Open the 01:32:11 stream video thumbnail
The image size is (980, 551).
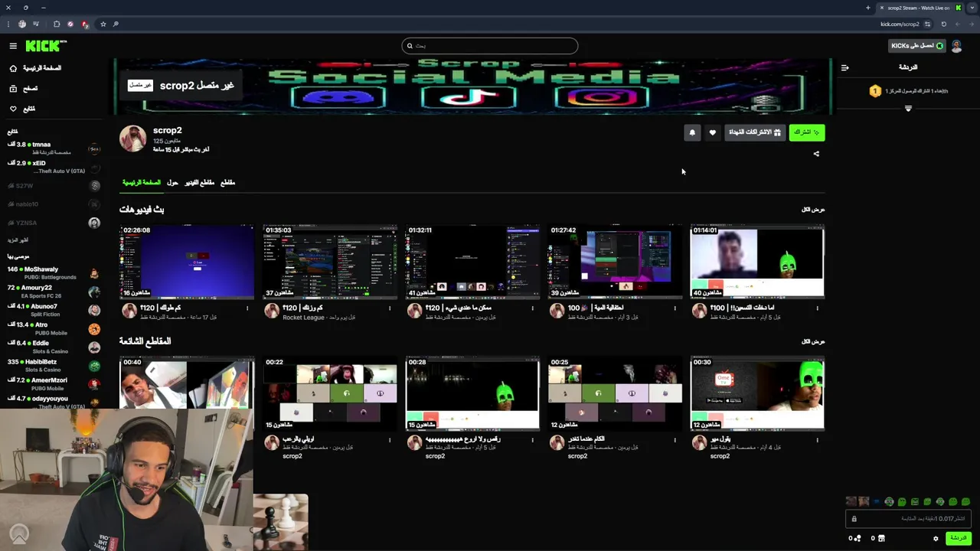[x=472, y=261]
